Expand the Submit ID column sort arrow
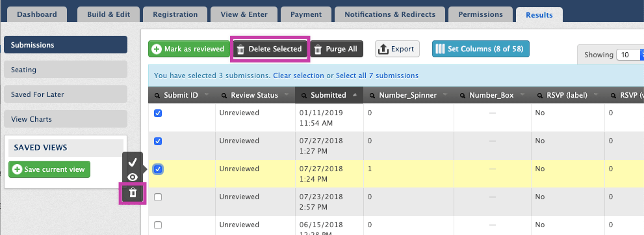 tap(207, 94)
